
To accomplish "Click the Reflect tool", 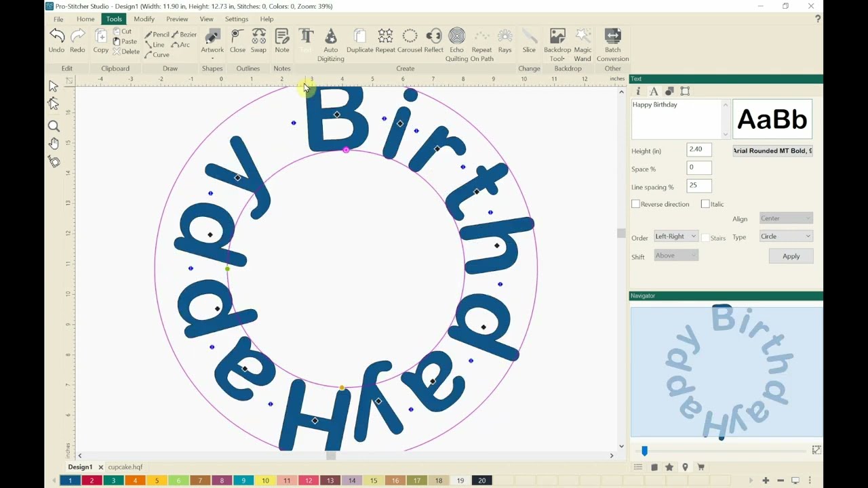I will click(x=434, y=41).
